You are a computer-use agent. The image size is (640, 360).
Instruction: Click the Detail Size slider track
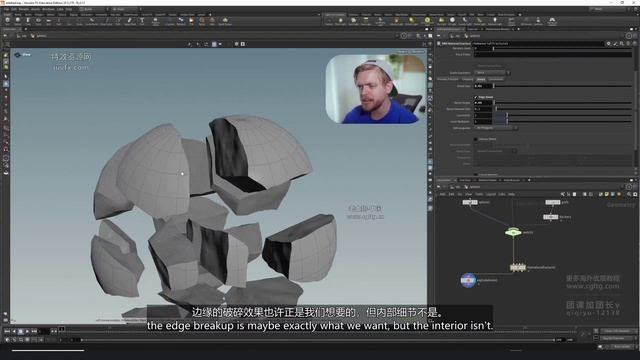click(563, 86)
